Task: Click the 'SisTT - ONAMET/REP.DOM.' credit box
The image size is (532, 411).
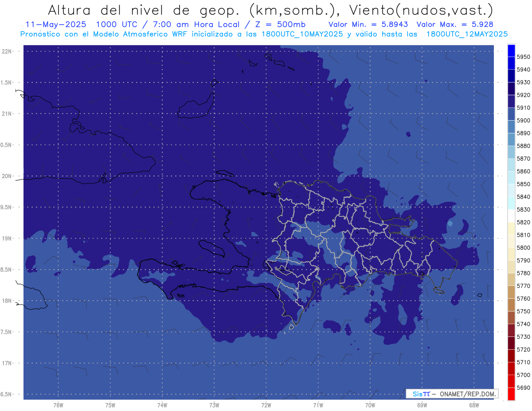Action: (452, 394)
